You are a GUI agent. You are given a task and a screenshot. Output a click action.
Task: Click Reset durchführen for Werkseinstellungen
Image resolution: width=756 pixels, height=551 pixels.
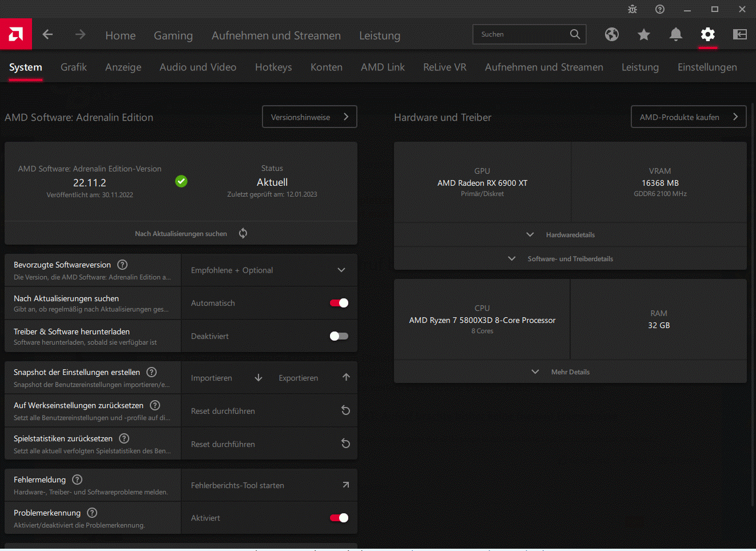(x=269, y=411)
